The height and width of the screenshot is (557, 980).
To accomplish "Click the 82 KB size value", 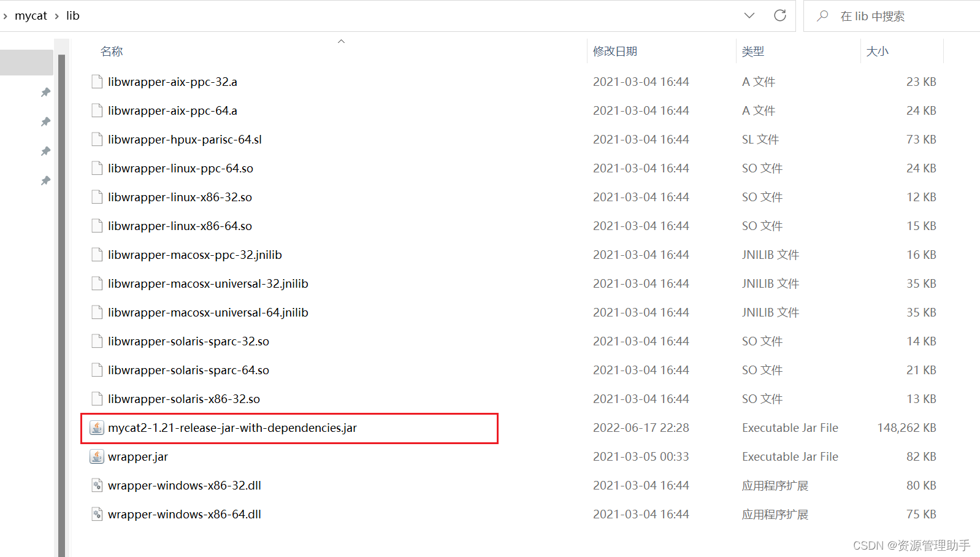I will click(921, 456).
